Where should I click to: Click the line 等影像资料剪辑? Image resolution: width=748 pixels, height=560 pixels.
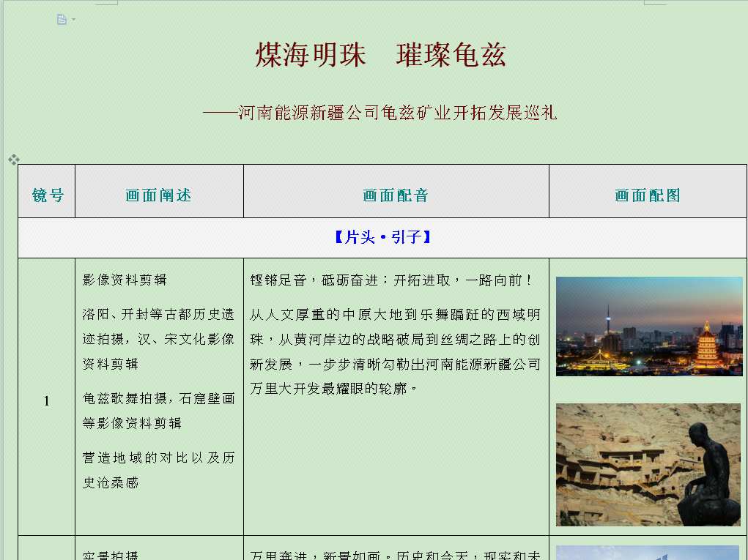[132, 423]
